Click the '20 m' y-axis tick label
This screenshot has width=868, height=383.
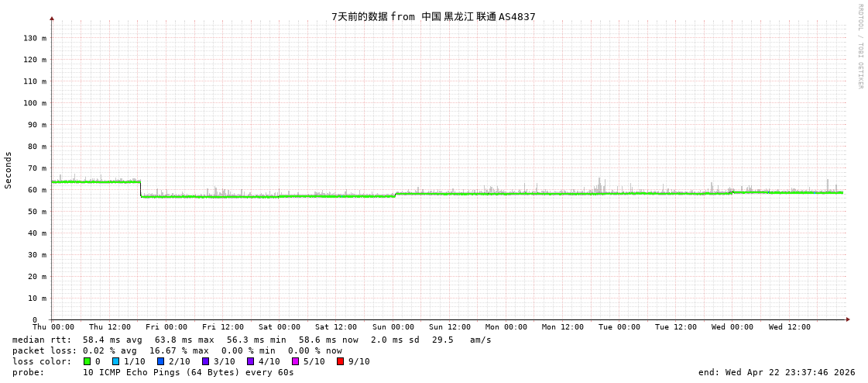point(37,277)
